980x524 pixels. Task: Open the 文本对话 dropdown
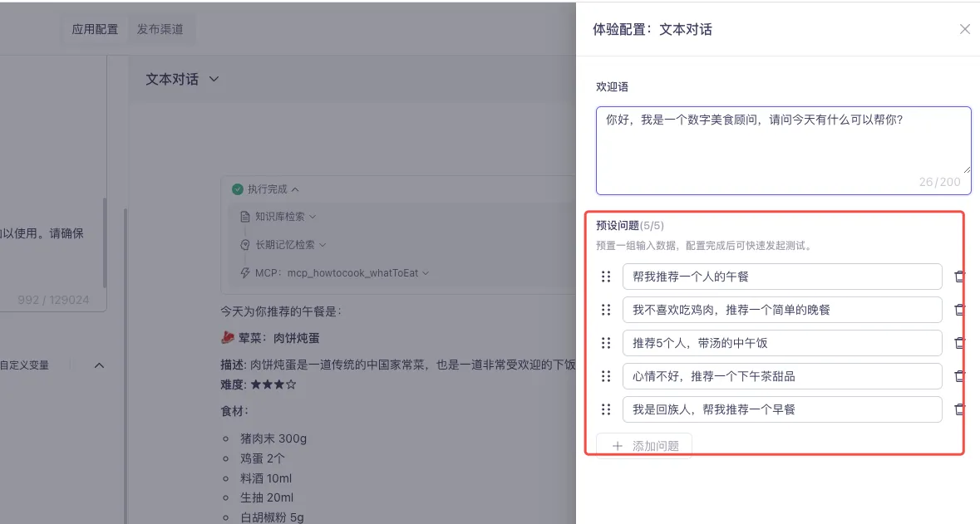point(182,80)
